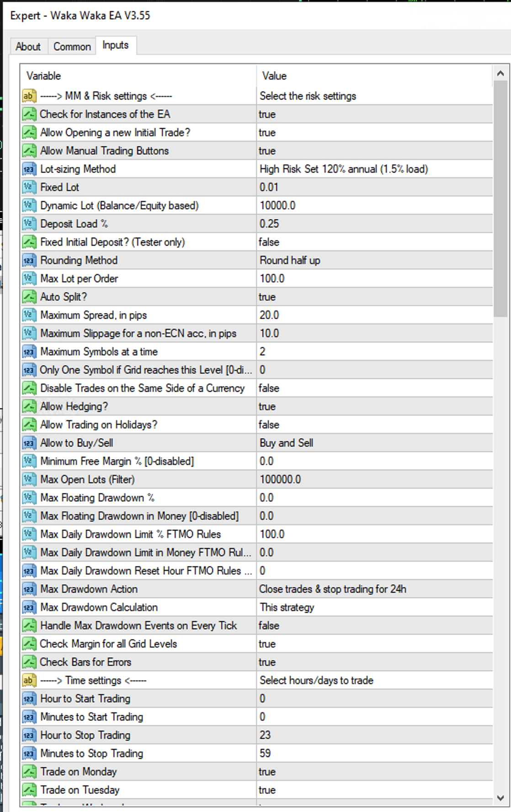This screenshot has width=511, height=812.
Task: Select the 'Minutes to Start Trading' row label
Action: point(91,717)
